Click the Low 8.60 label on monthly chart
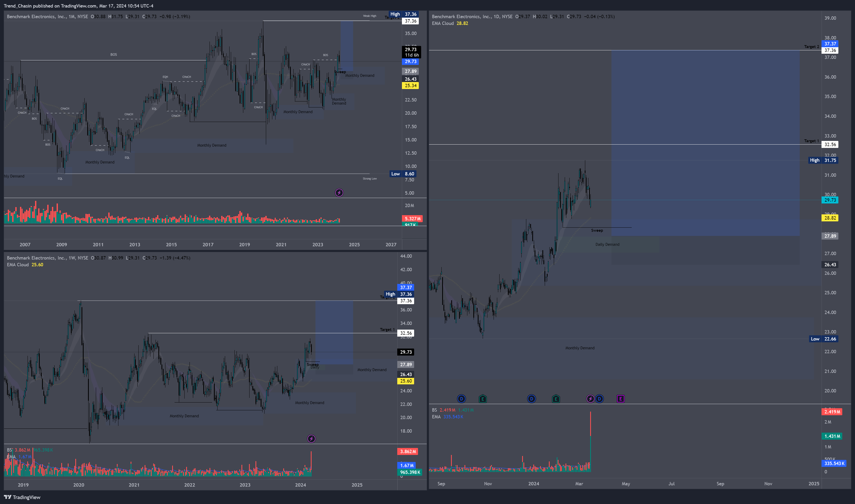 pos(402,174)
